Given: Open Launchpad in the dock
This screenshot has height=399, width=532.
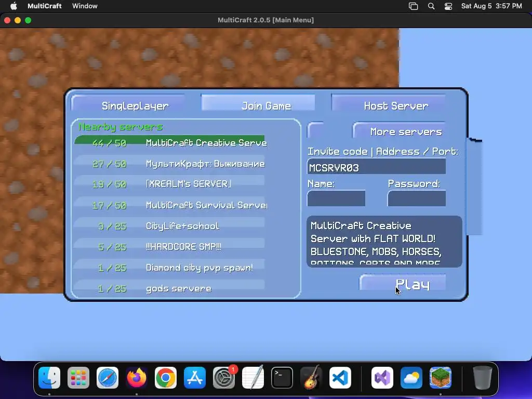Looking at the screenshot, I should (78, 378).
